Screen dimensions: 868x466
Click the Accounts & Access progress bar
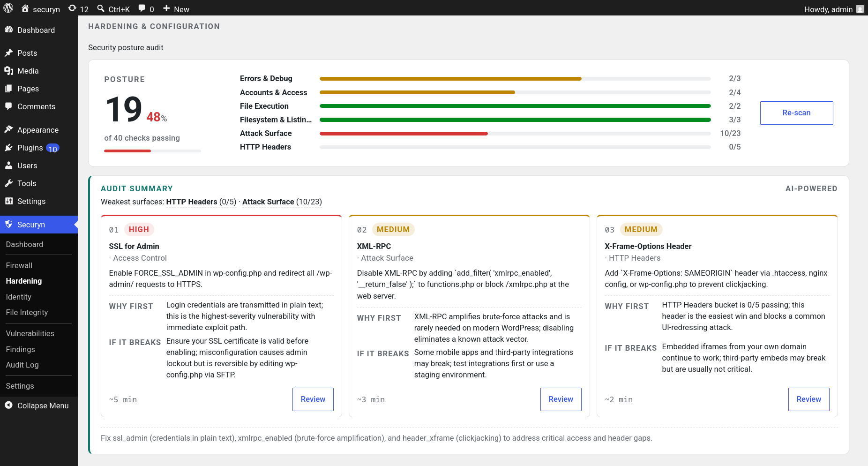(x=515, y=92)
